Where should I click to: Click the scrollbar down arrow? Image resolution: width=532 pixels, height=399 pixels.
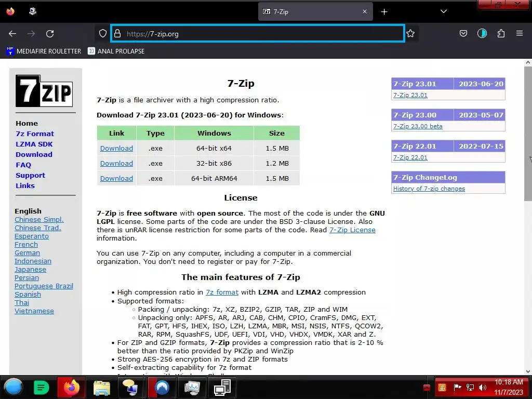pyautogui.click(x=528, y=371)
